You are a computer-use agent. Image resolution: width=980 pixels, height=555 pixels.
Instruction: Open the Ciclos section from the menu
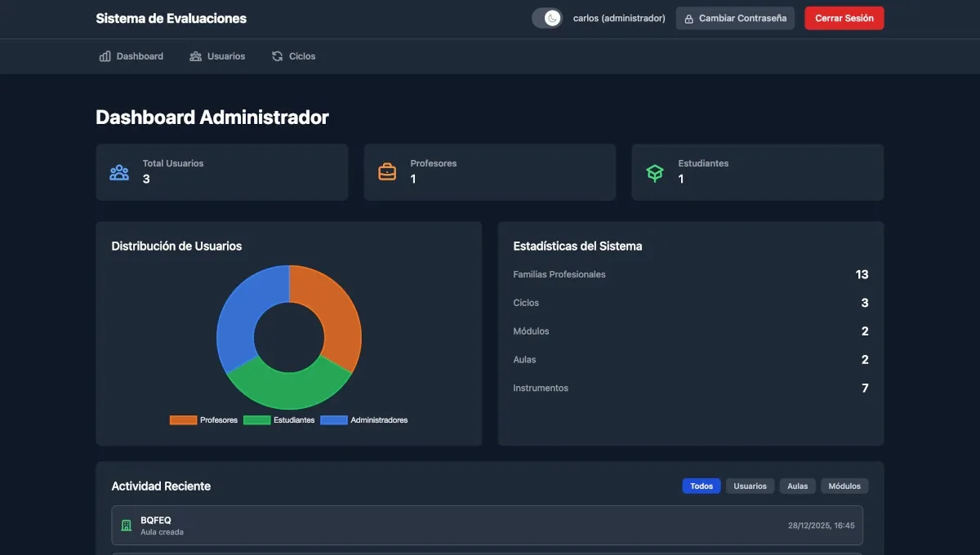(292, 55)
